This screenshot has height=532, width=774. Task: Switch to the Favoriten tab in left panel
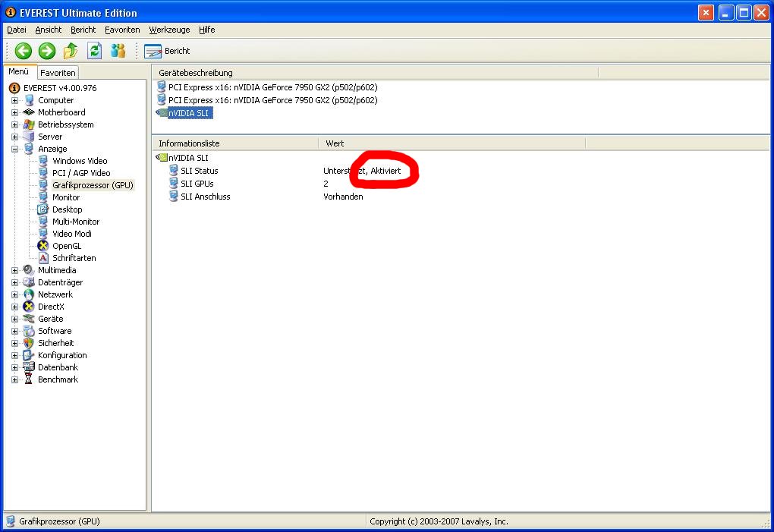pyautogui.click(x=58, y=73)
